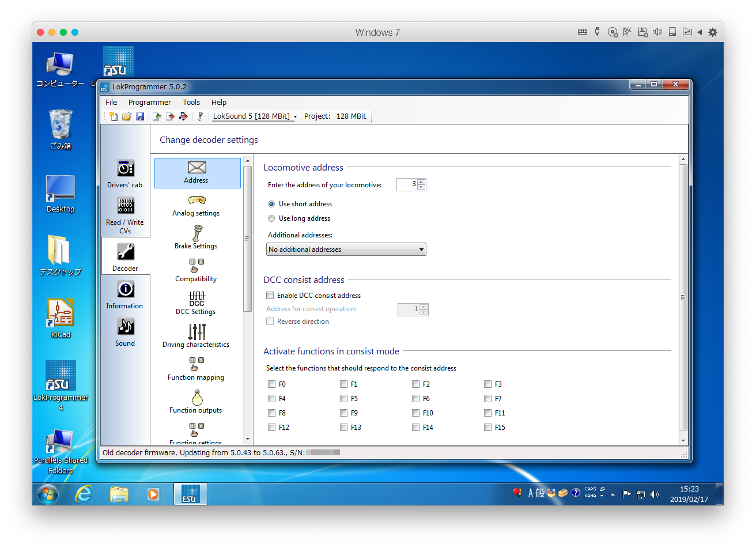Check the F12 consist function box

[271, 428]
